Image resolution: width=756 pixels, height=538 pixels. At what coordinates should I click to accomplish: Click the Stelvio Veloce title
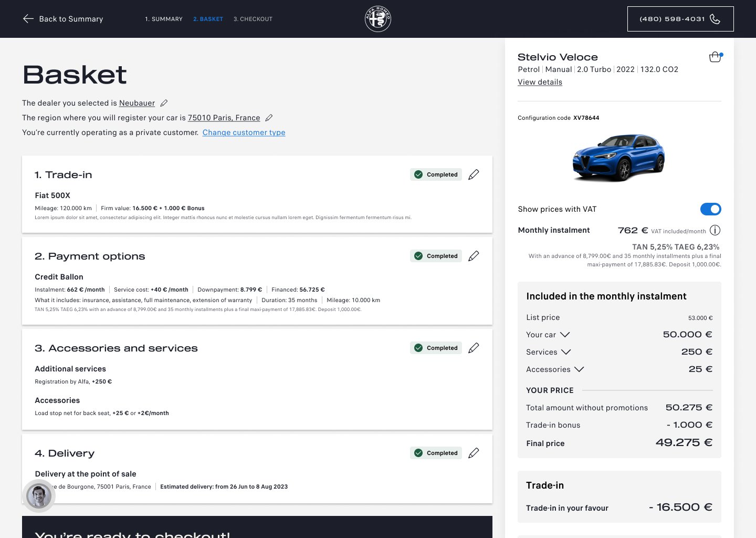pyautogui.click(x=558, y=57)
